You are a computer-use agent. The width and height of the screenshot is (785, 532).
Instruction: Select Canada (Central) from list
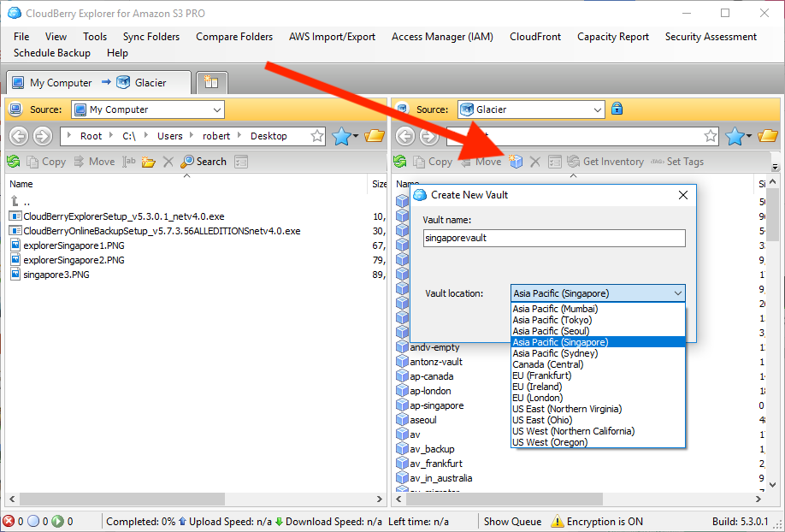[x=598, y=364]
